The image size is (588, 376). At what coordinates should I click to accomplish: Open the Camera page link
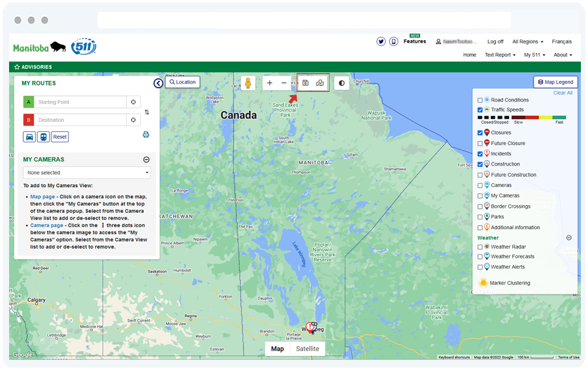47,226
